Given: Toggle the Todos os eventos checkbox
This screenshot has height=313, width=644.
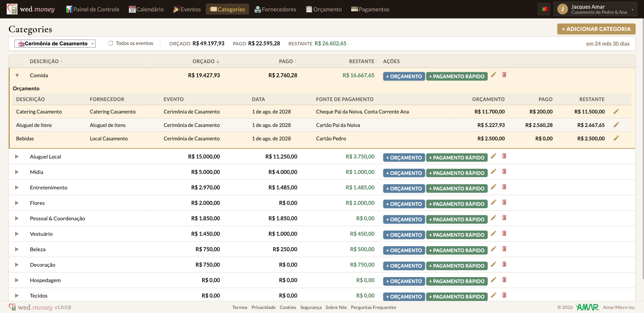Looking at the screenshot, I should (x=111, y=43).
